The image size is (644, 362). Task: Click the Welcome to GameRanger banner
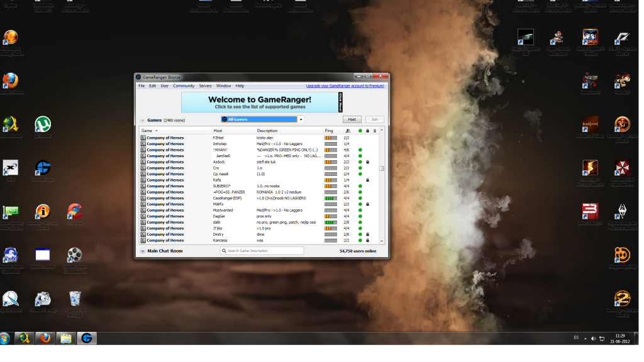click(262, 102)
